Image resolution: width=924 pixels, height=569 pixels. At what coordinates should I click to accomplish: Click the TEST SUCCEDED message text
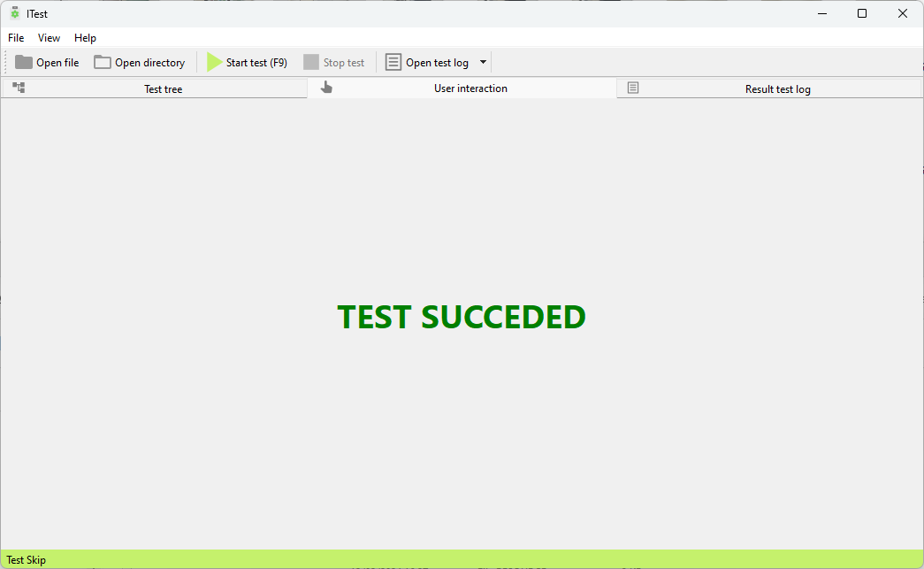point(462,317)
